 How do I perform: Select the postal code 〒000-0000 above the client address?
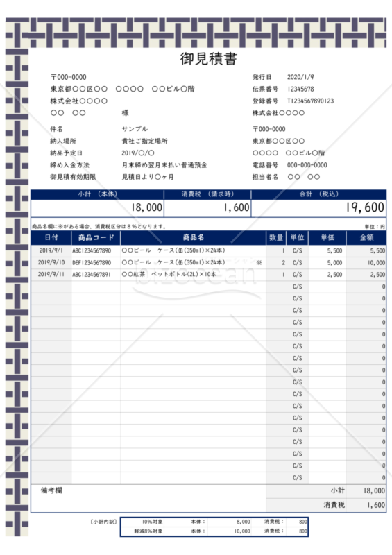click(69, 77)
